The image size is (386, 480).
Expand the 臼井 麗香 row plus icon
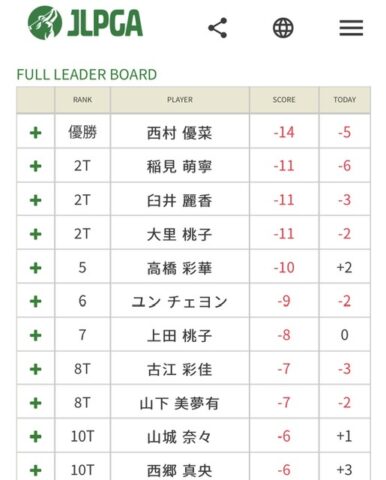click(x=36, y=200)
